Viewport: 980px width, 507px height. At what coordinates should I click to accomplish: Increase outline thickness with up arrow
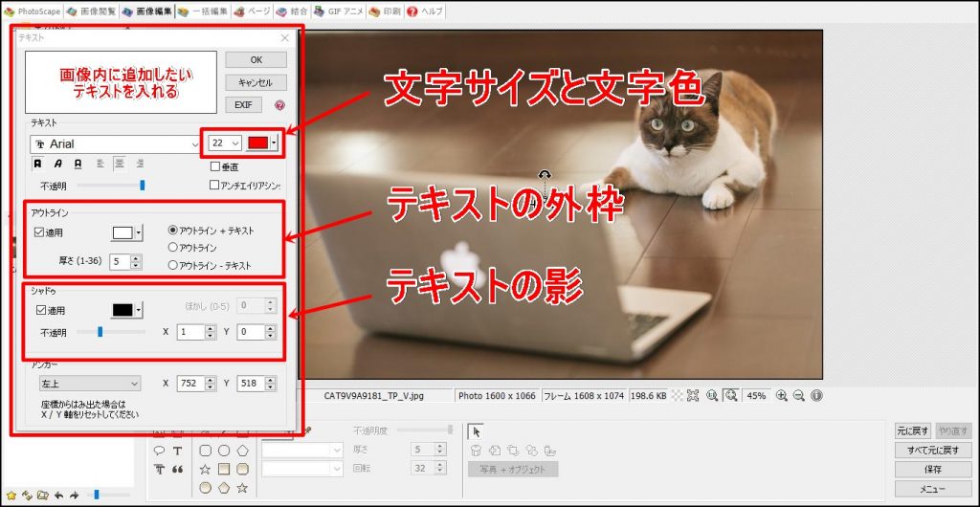click(136, 258)
